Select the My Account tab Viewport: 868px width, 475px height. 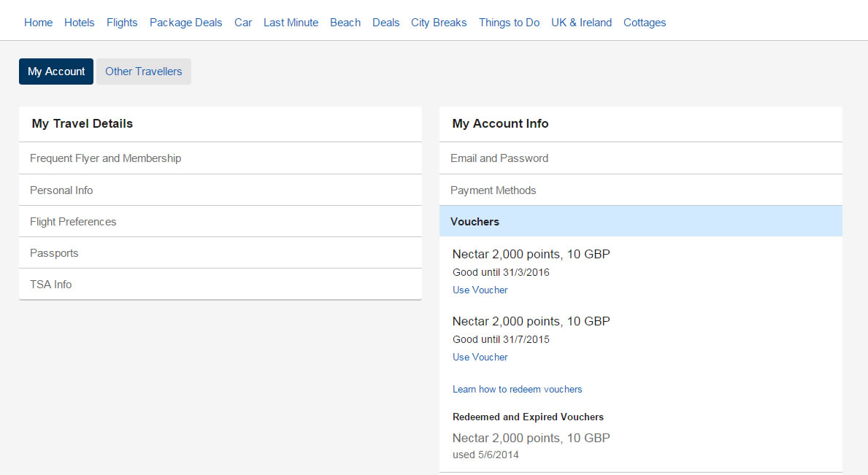coord(56,72)
